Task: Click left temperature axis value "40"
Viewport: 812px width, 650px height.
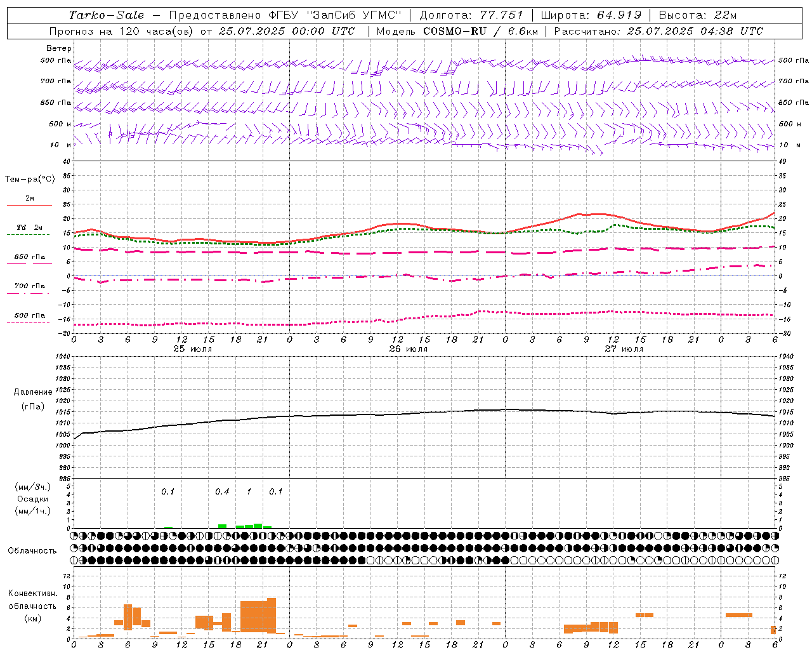Action: 67,162
